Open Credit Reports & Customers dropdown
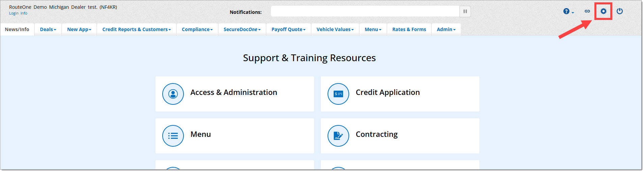 [x=136, y=29]
